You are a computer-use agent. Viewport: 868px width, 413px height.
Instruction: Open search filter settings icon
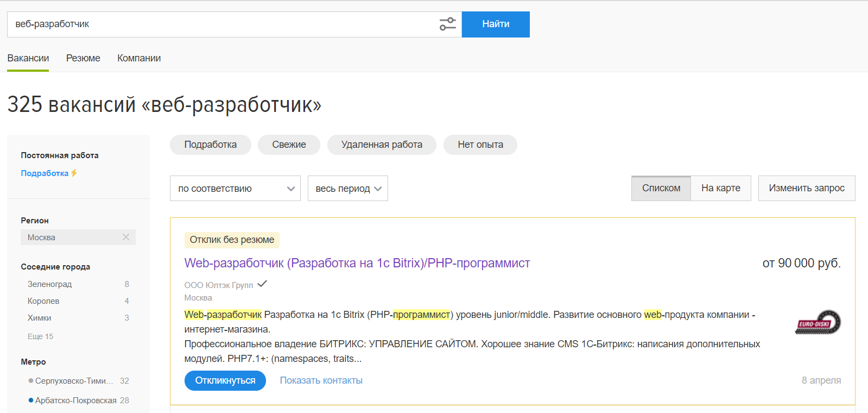pyautogui.click(x=448, y=24)
